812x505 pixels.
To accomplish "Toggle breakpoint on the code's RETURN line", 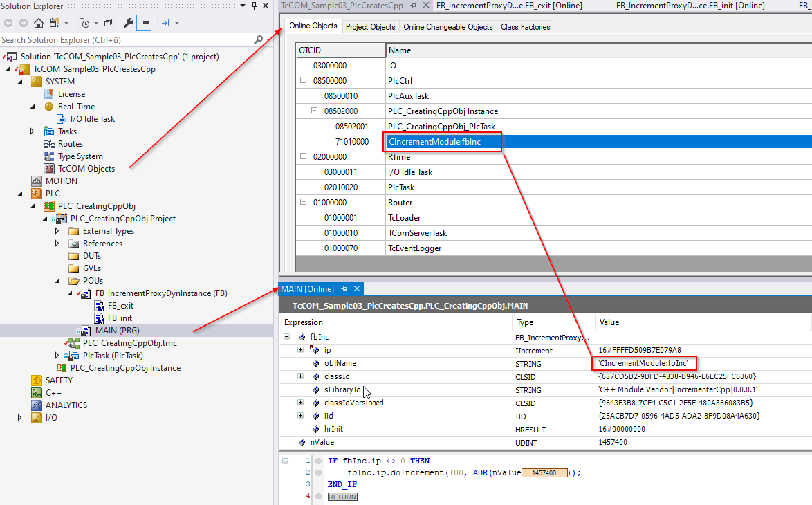I will [x=318, y=496].
